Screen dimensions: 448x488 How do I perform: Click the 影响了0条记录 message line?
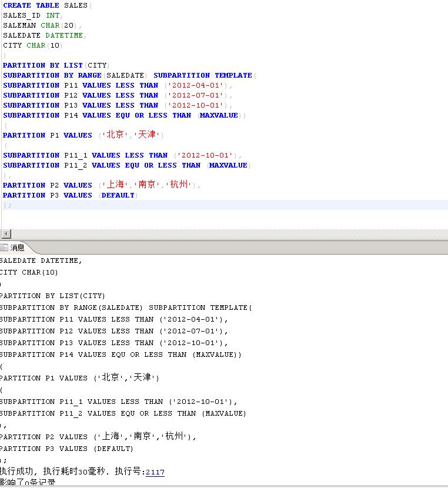point(28,483)
